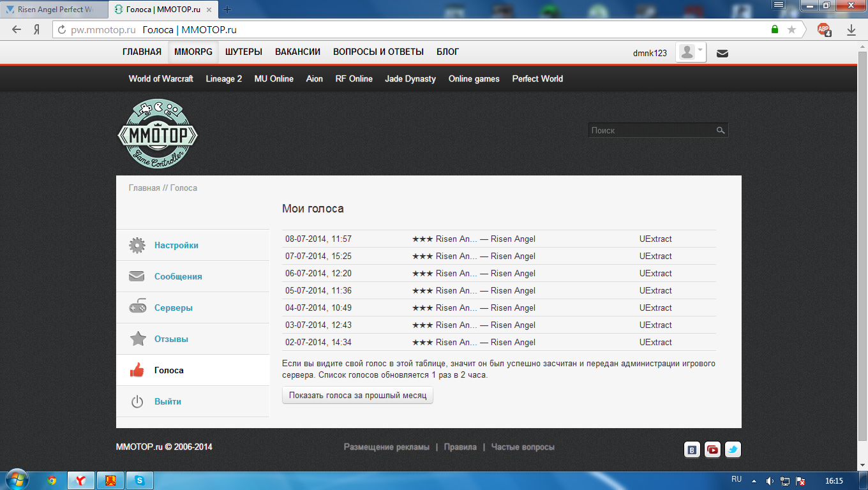The image size is (868, 490).
Task: Open Частые вопросы footer link
Action: coord(523,447)
